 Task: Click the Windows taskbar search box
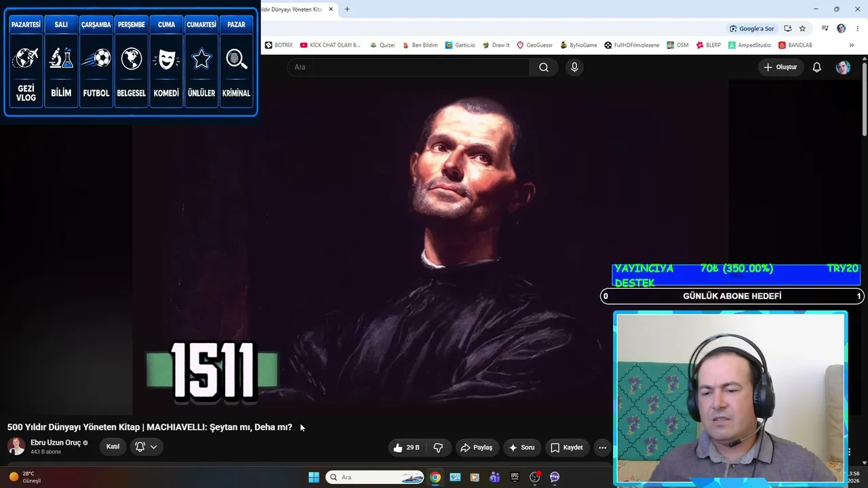tap(375, 477)
